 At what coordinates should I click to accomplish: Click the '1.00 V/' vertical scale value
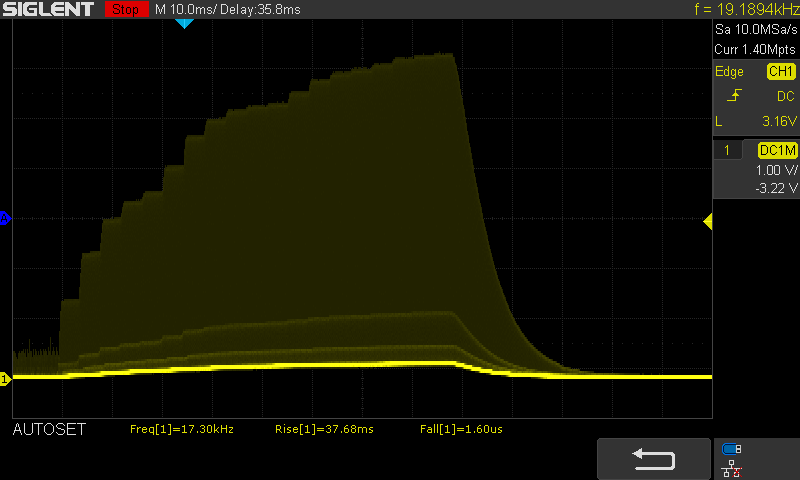pyautogui.click(x=776, y=170)
